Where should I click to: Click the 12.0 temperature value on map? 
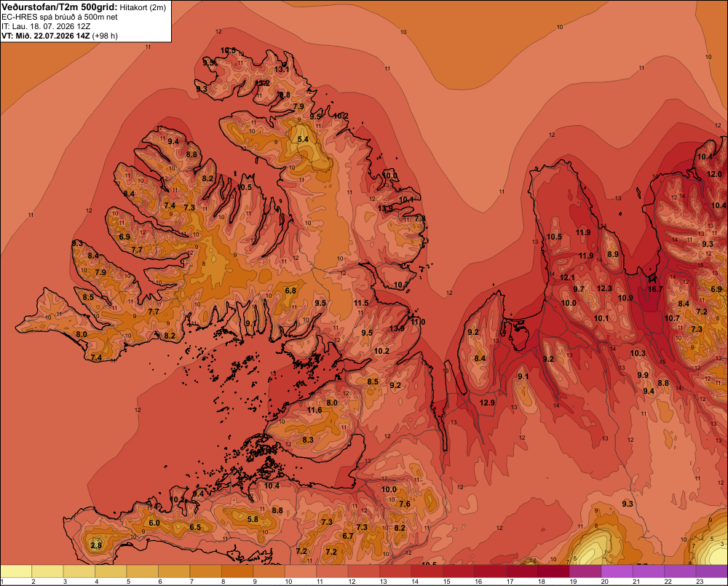714,174
